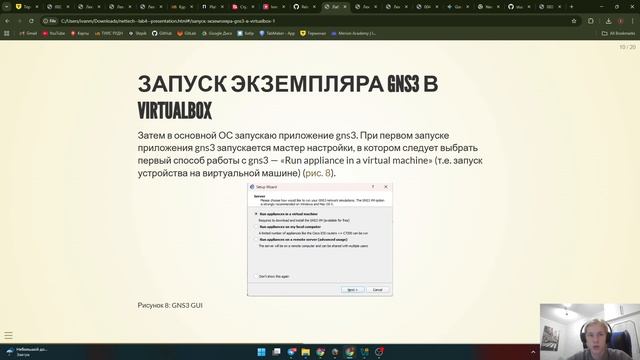Open the presentation hamburger menu
The image size is (640, 360).
tap(9, 336)
